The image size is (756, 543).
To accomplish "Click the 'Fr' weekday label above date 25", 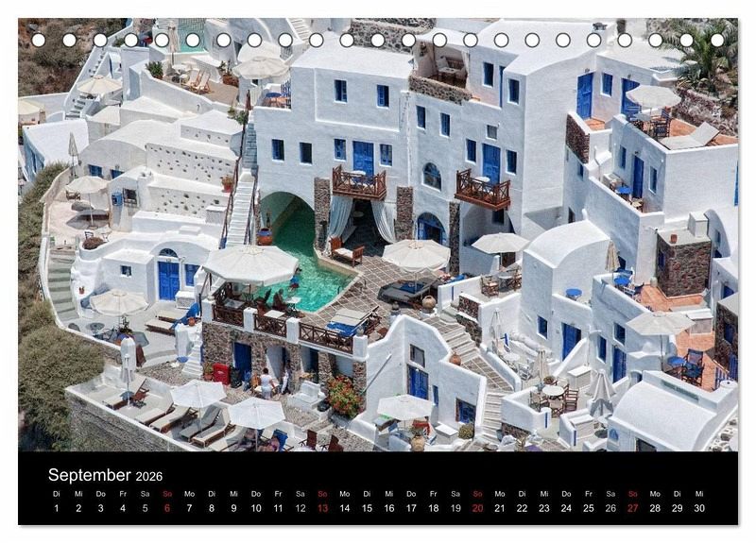I will tap(589, 494).
